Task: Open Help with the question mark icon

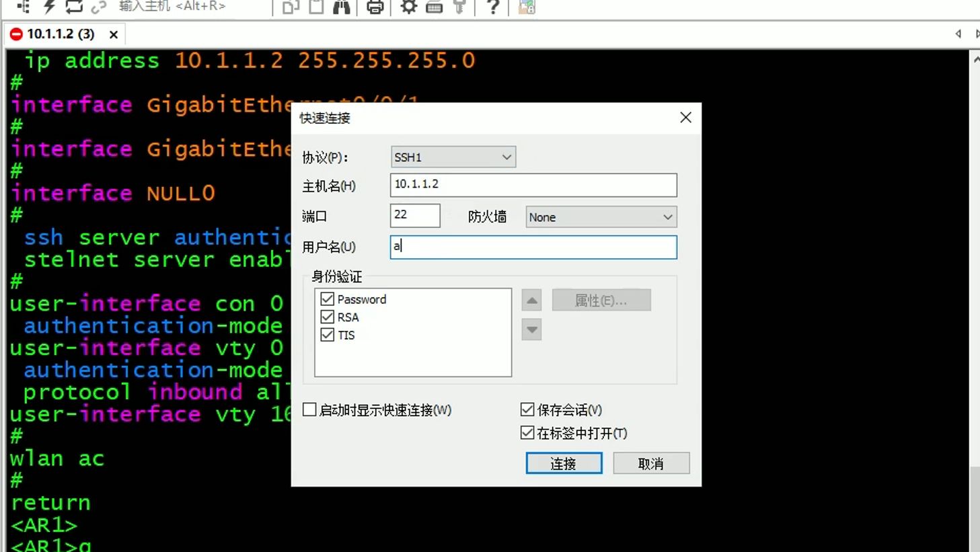Action: [493, 7]
